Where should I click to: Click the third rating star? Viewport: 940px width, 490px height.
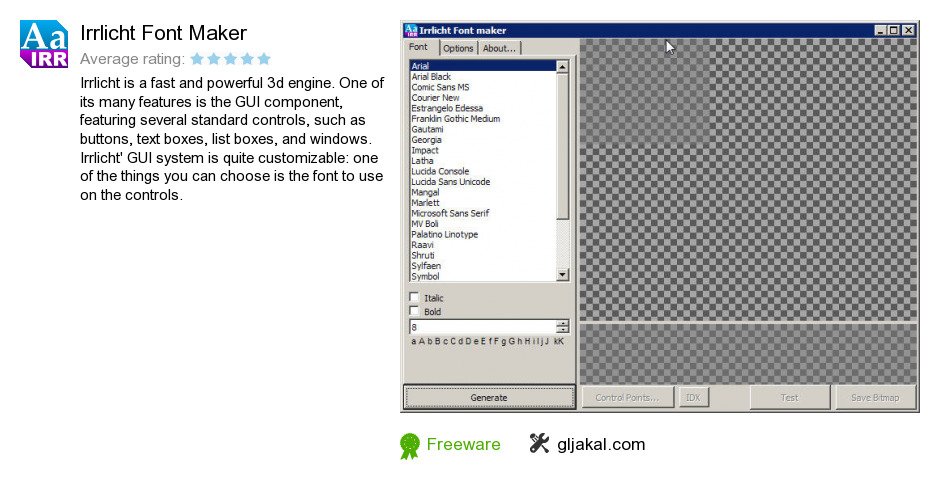pos(230,59)
